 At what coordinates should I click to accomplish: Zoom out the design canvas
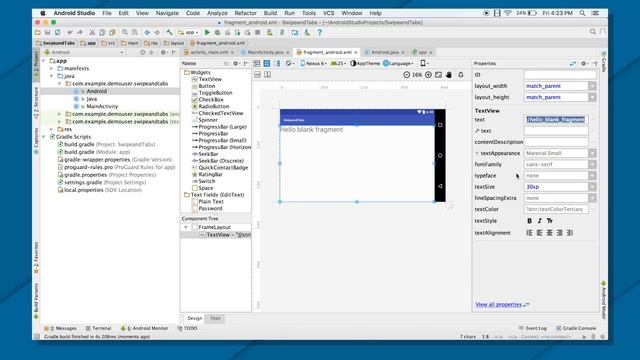[407, 75]
